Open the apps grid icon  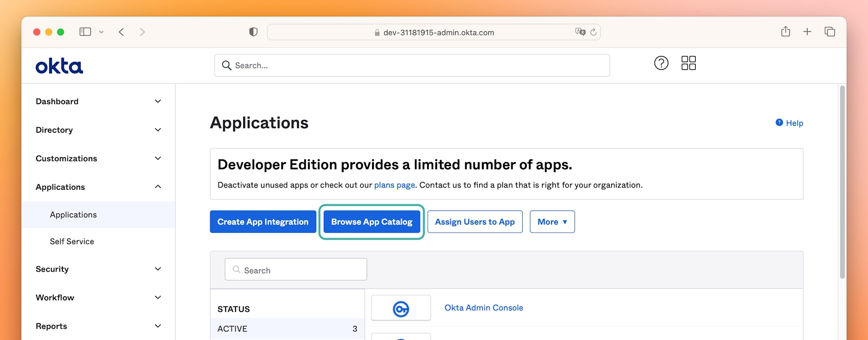pyautogui.click(x=689, y=63)
